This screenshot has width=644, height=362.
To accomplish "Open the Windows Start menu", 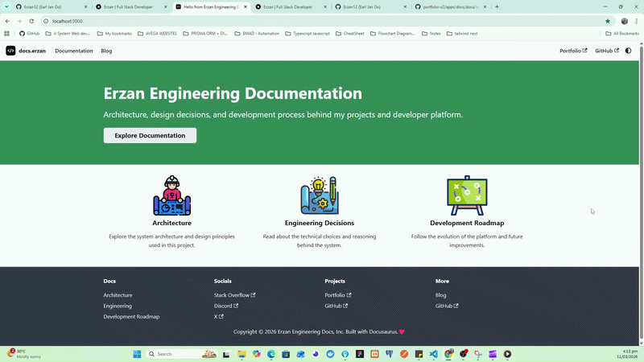I will (x=137, y=354).
